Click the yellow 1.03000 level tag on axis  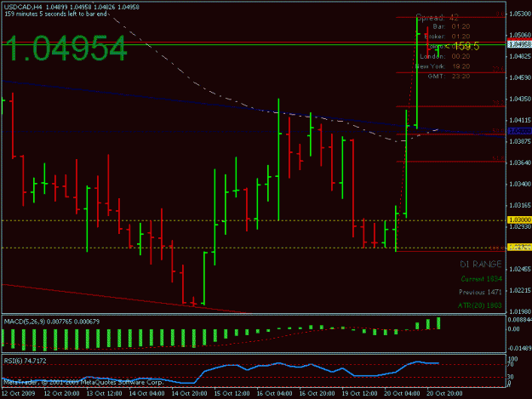519,220
